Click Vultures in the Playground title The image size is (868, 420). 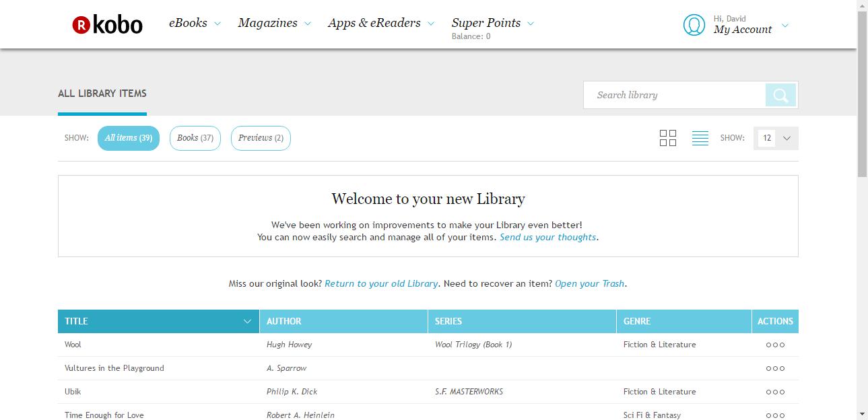point(114,368)
